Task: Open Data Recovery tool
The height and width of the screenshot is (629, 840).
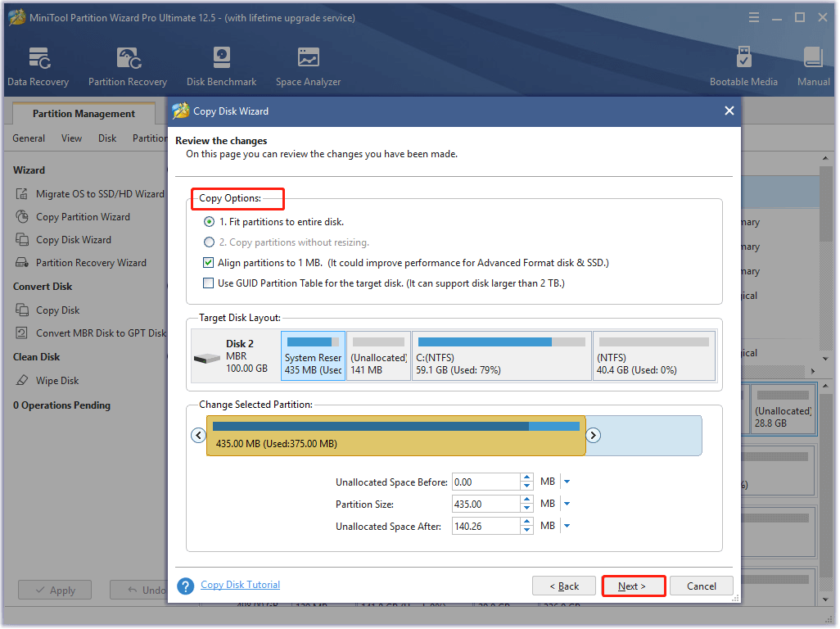Action: [38, 66]
